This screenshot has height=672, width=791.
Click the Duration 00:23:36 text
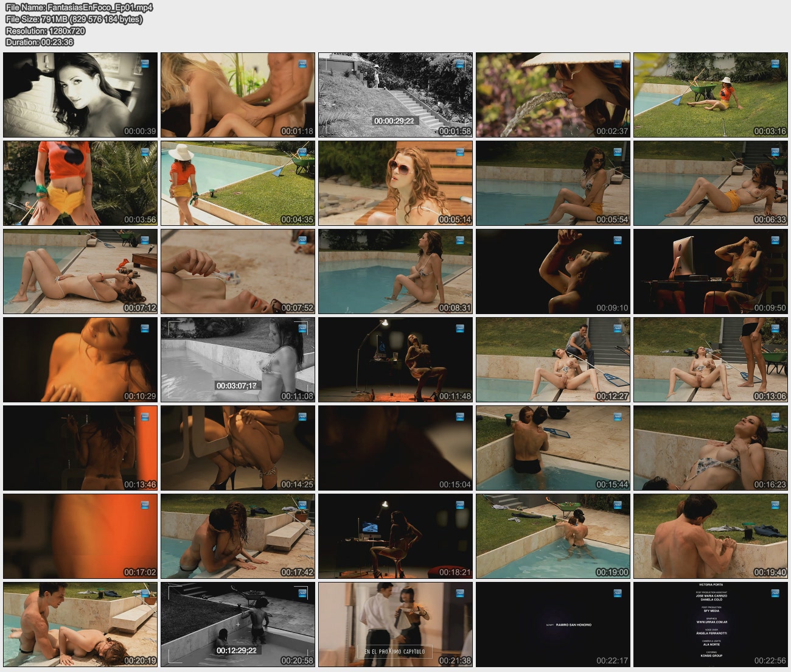(40, 42)
